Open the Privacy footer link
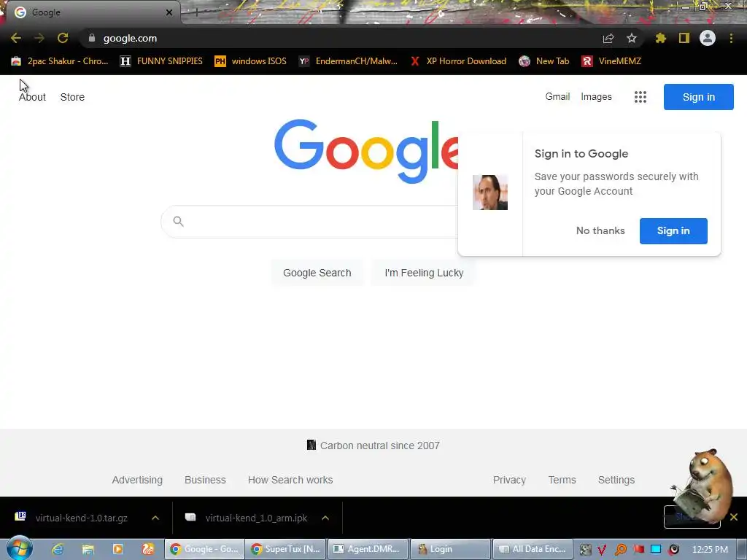 point(509,480)
